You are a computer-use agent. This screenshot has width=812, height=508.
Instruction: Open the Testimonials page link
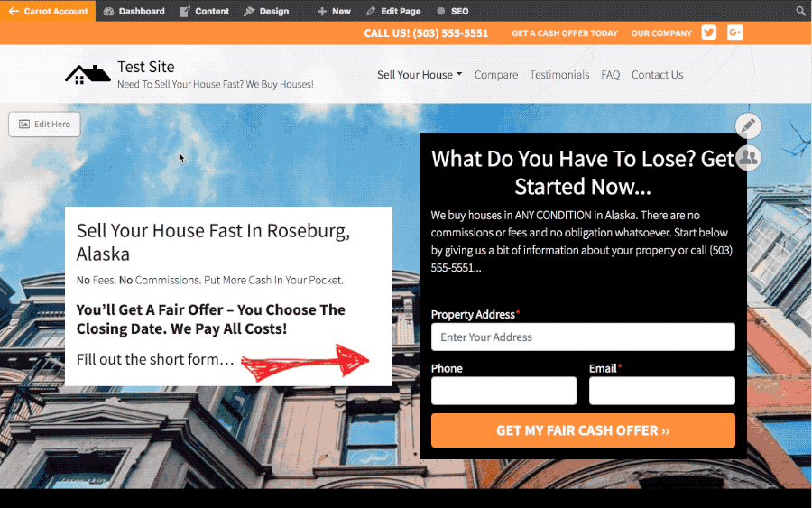[559, 75]
